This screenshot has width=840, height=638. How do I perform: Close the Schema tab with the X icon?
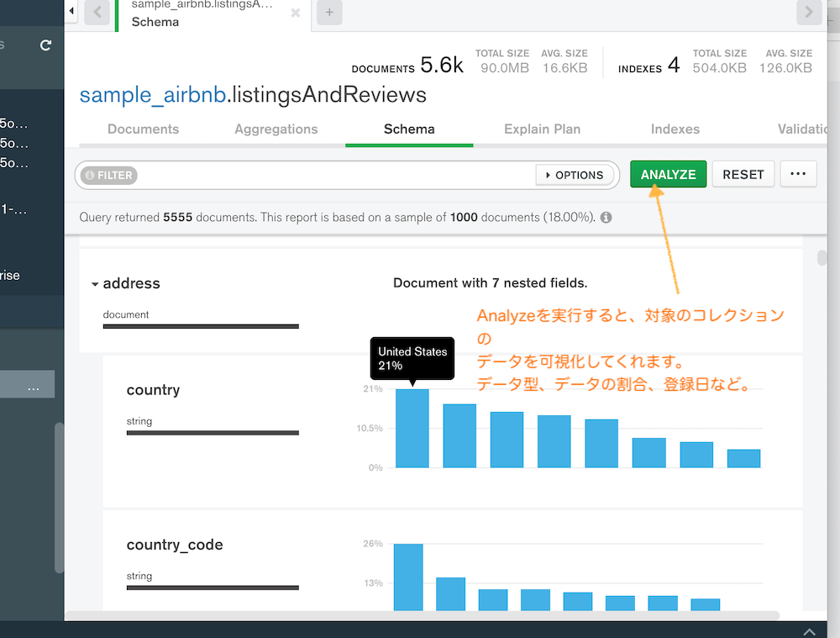[294, 13]
